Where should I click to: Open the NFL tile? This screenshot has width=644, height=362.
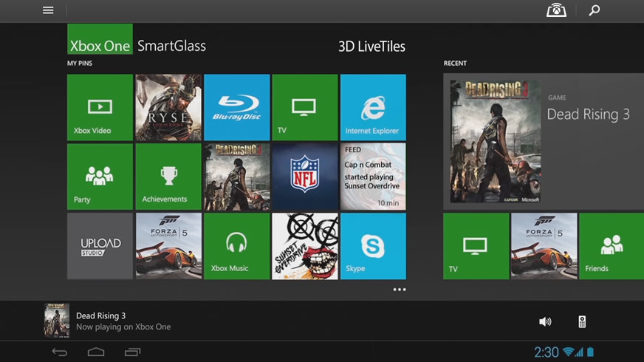305,177
